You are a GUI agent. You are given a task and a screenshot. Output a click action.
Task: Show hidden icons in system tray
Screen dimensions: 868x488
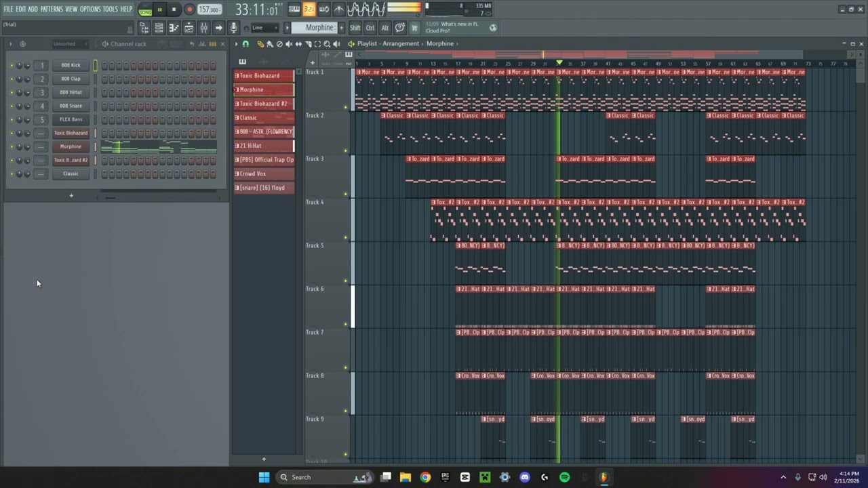(x=783, y=477)
